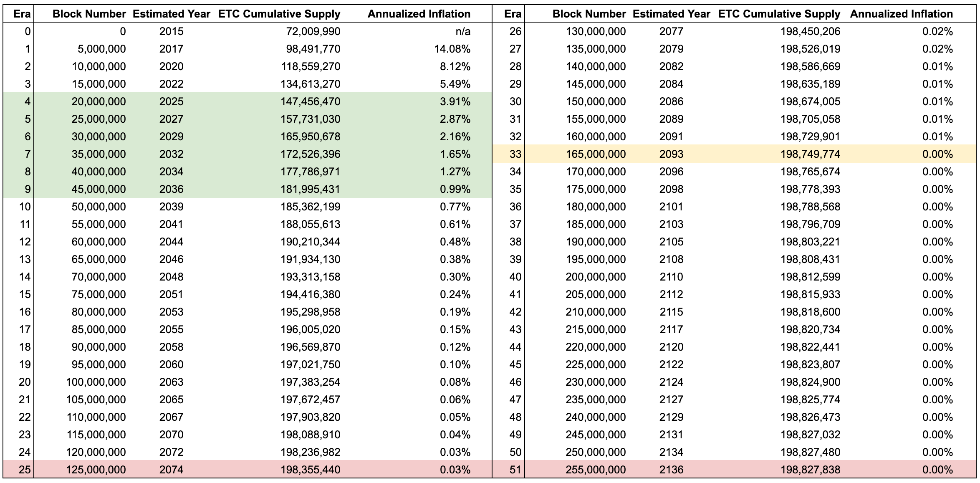
Task: Select supply cell 196,005,020
Action: (x=310, y=329)
